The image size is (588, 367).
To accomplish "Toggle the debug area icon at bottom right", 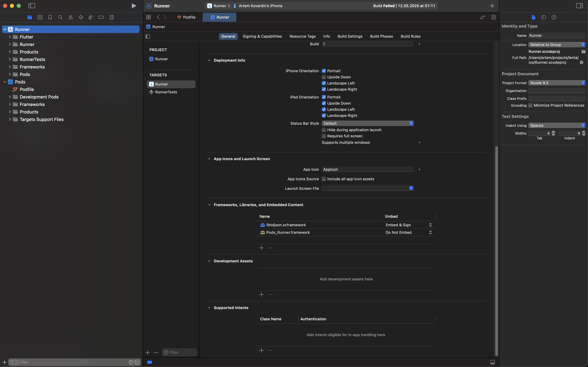I will coord(492,362).
